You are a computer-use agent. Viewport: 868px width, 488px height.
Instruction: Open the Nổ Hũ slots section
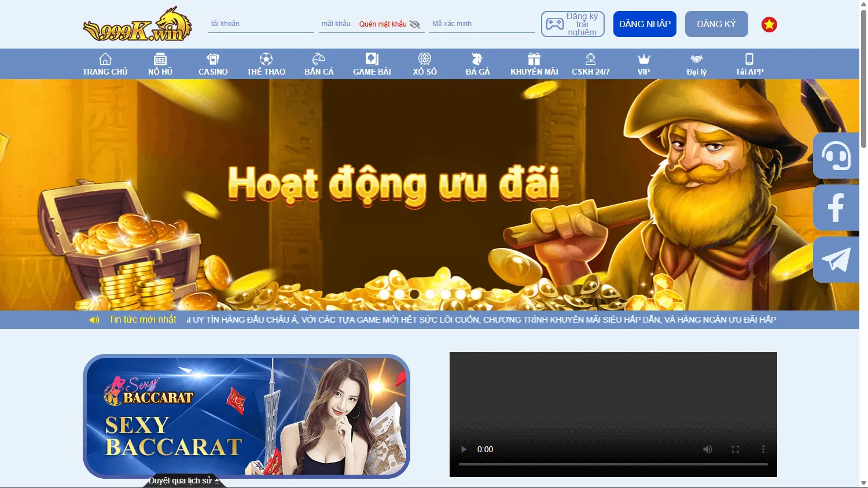click(159, 64)
